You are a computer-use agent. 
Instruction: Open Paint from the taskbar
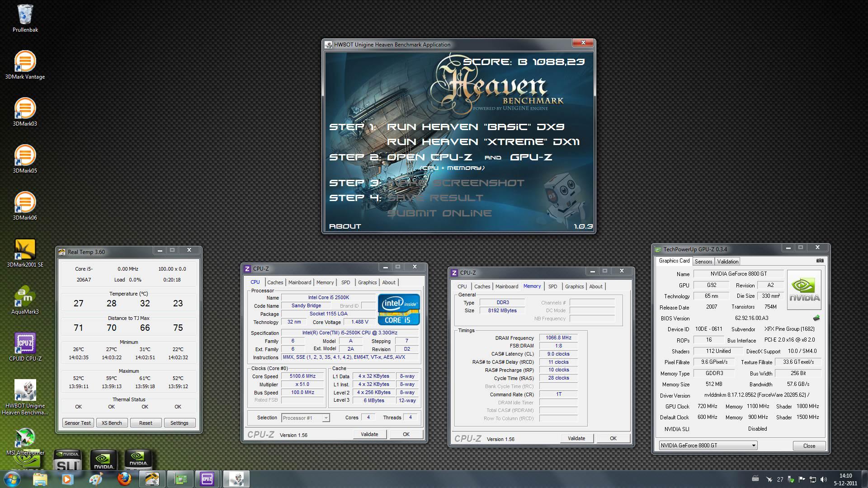pos(95,479)
